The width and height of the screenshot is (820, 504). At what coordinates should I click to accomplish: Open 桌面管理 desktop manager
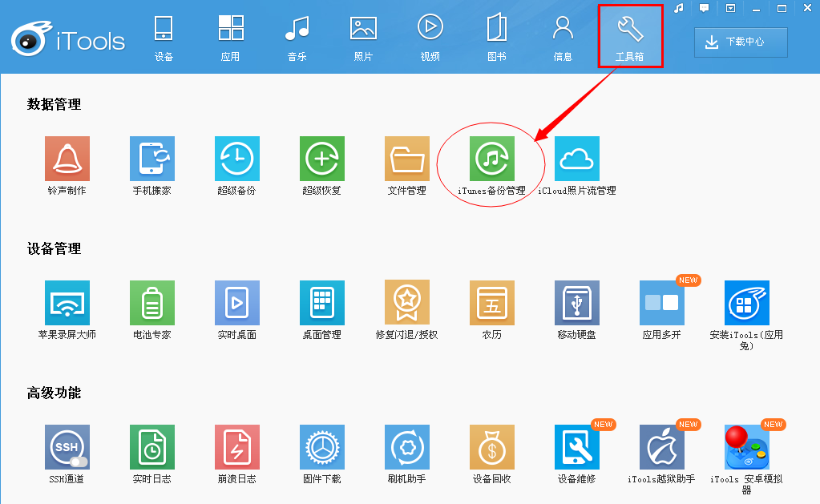[322, 303]
